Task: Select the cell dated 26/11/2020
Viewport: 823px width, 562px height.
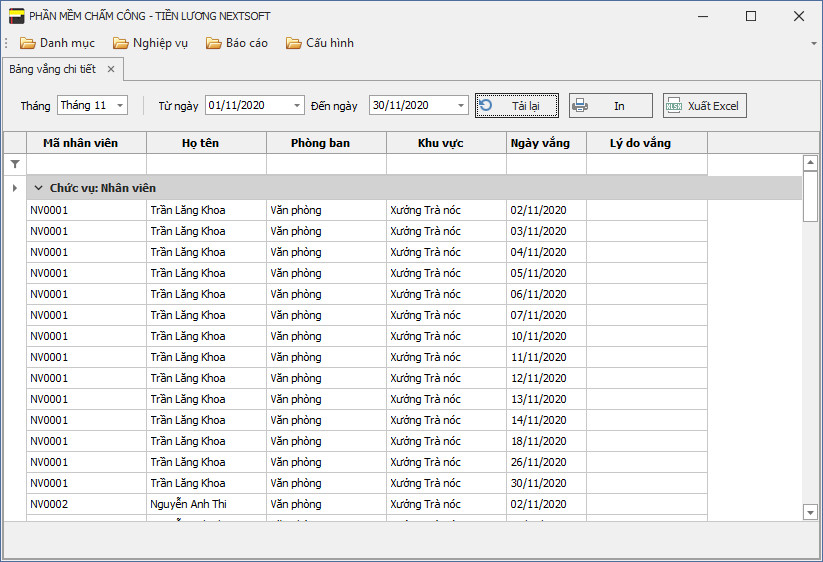Action: pyautogui.click(x=546, y=462)
